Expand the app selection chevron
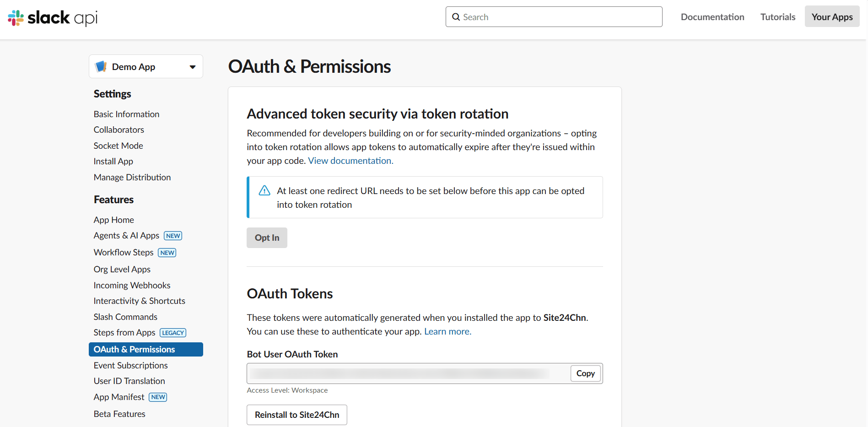Viewport: 868px width, 427px height. pos(192,66)
